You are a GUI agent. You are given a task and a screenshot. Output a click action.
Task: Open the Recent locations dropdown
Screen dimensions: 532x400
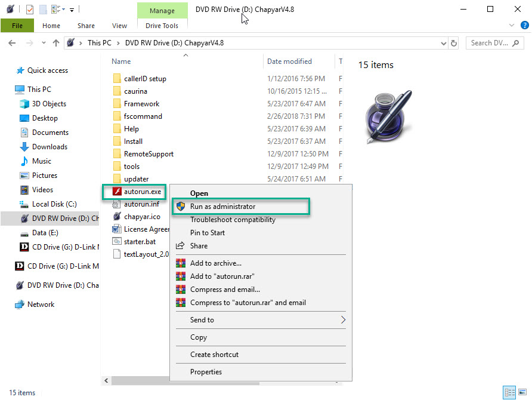[x=44, y=43]
